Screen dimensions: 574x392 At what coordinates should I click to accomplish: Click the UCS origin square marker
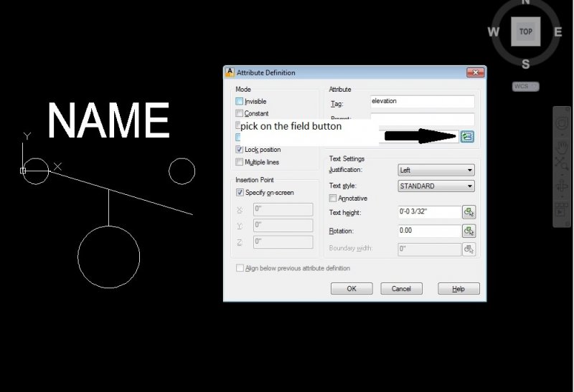(23, 171)
